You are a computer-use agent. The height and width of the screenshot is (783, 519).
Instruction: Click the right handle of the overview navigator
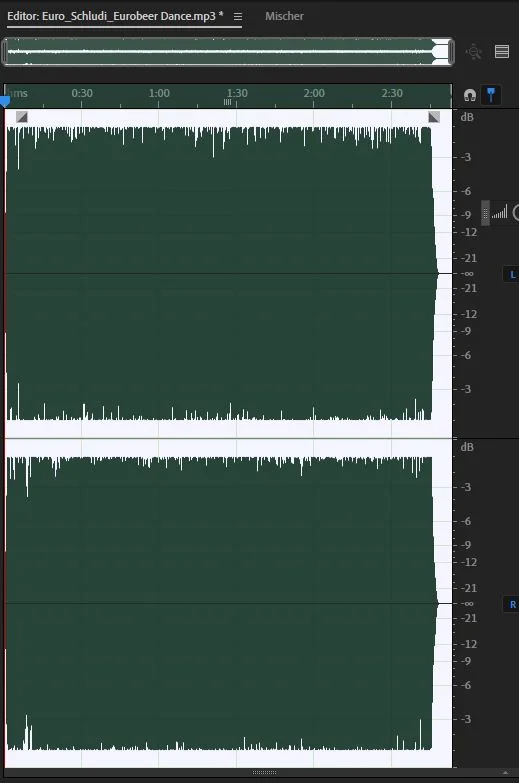pos(452,51)
